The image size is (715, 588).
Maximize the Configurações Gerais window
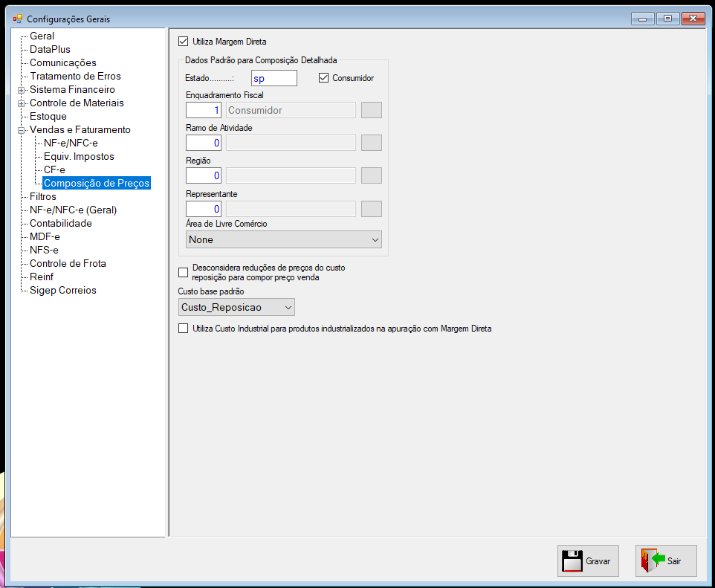(x=668, y=19)
